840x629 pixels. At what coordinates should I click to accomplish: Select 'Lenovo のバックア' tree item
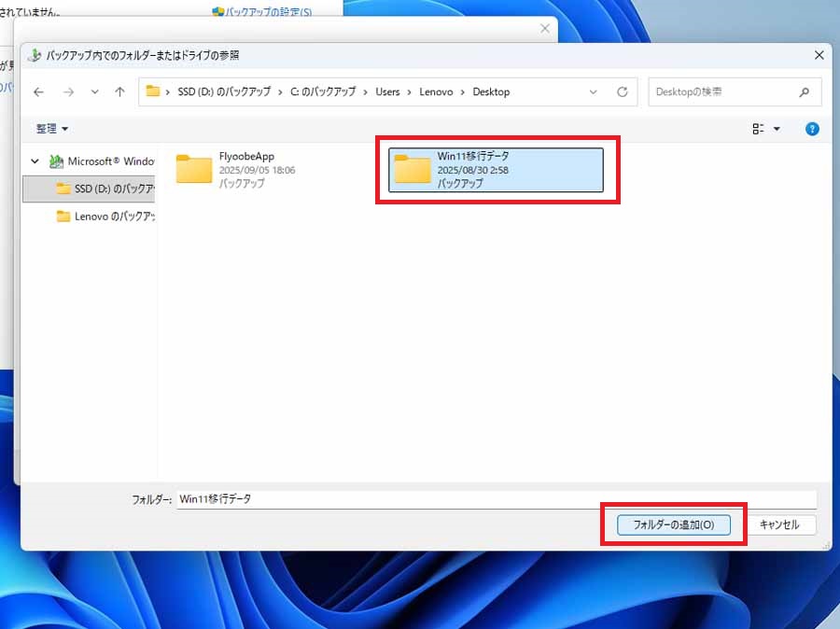tap(105, 217)
